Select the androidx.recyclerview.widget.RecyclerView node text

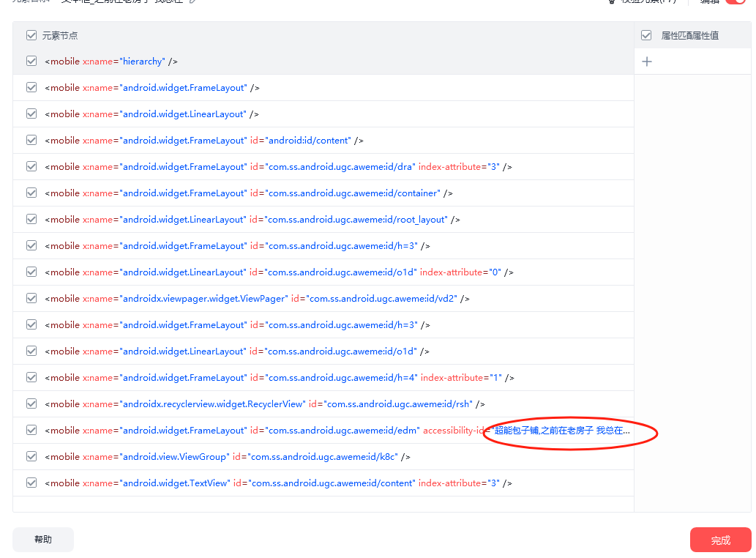265,404
